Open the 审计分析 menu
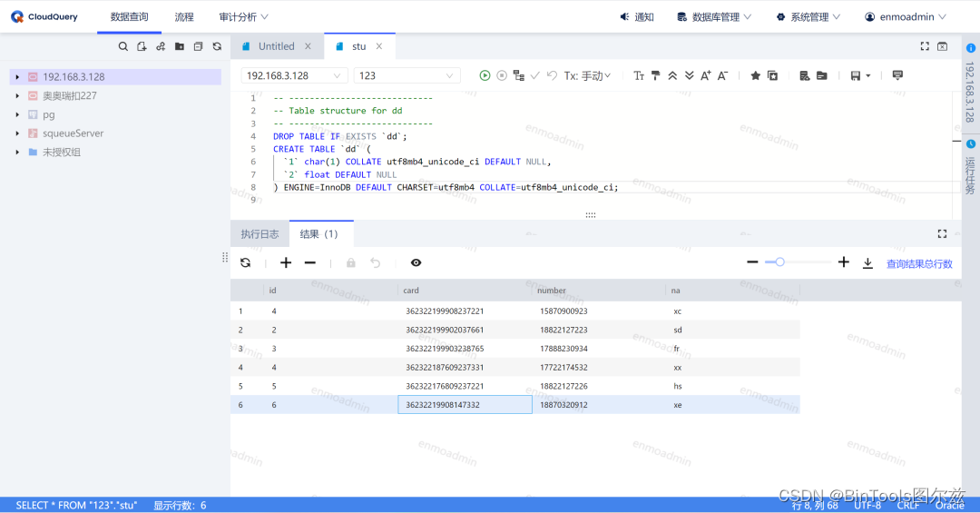Image resolution: width=980 pixels, height=513 pixels. click(244, 17)
